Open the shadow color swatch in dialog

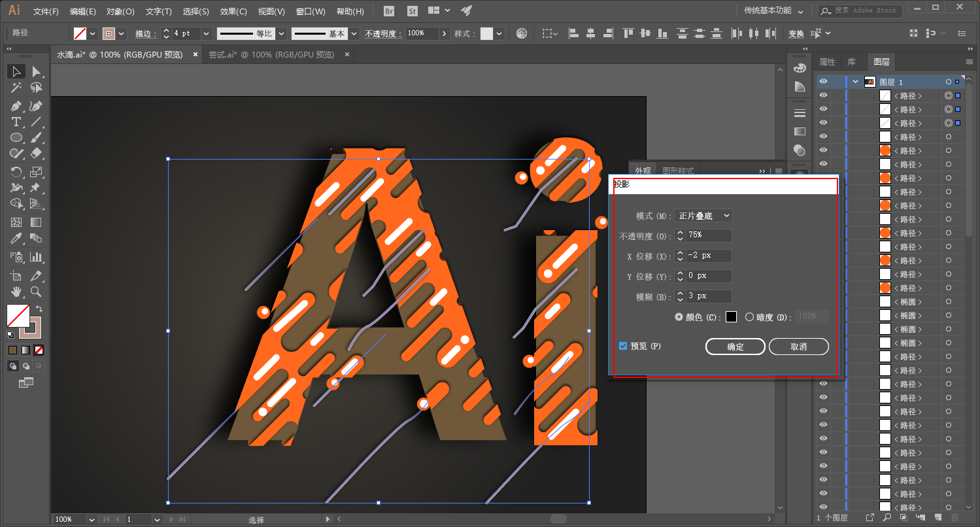click(x=731, y=317)
